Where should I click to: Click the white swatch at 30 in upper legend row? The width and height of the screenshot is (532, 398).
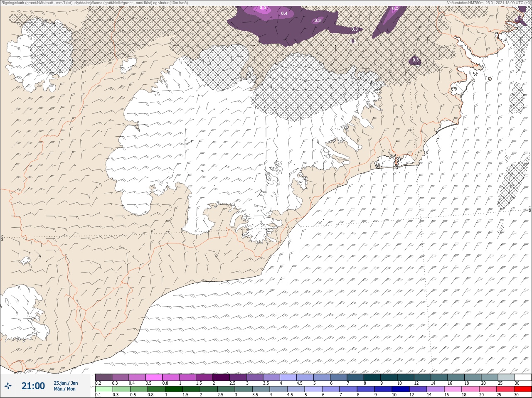point(523,377)
